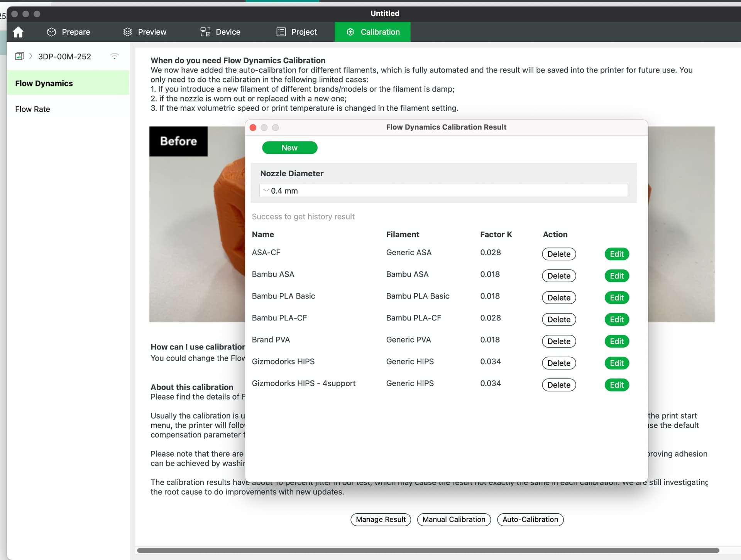Click the Bambu PLA-CF name cell

pos(279,318)
